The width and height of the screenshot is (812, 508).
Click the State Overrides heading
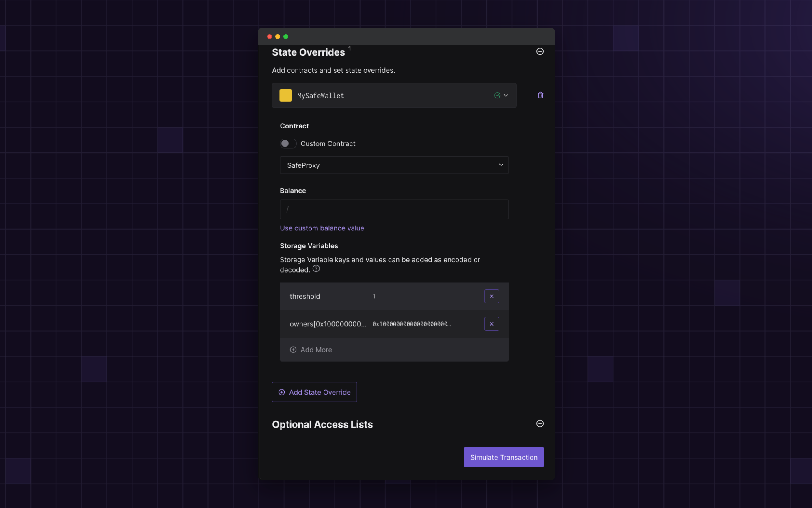pos(308,52)
